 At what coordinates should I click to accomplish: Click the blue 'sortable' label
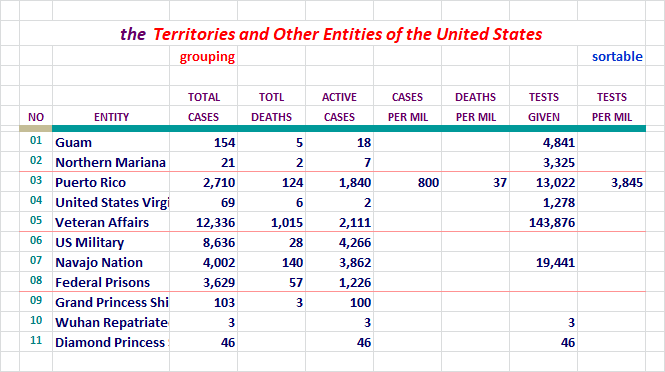coord(617,56)
